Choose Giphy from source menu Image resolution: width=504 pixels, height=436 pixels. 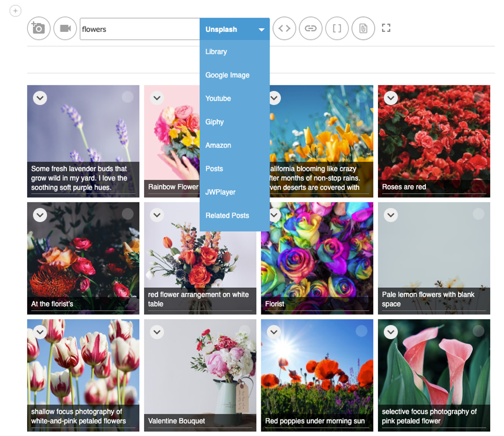[214, 122]
